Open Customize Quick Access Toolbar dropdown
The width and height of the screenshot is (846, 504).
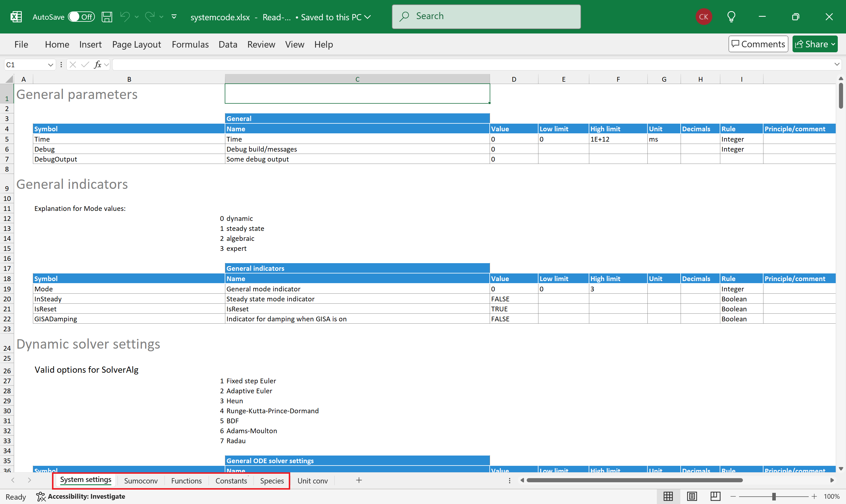(174, 17)
